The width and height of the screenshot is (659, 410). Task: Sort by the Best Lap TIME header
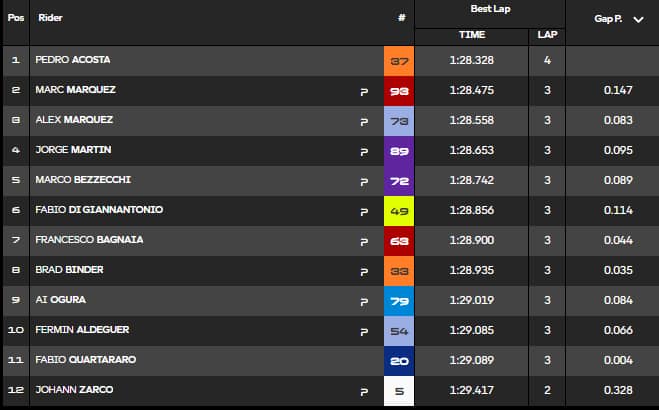(472, 35)
